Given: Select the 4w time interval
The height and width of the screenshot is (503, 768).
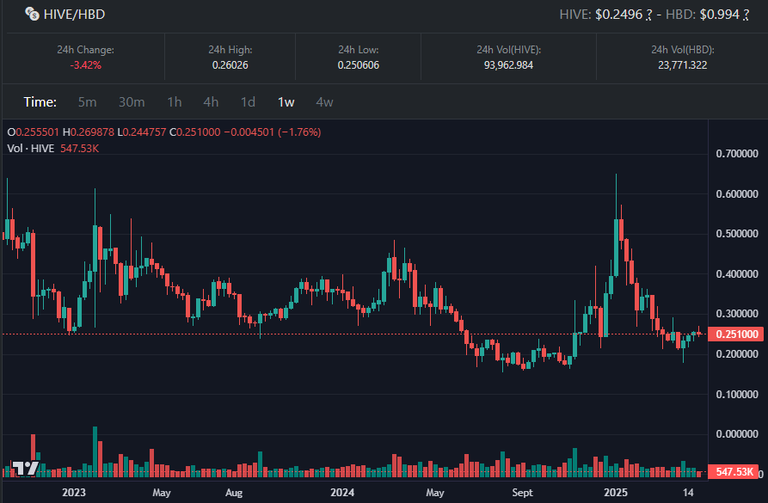Looking at the screenshot, I should pyautogui.click(x=324, y=102).
